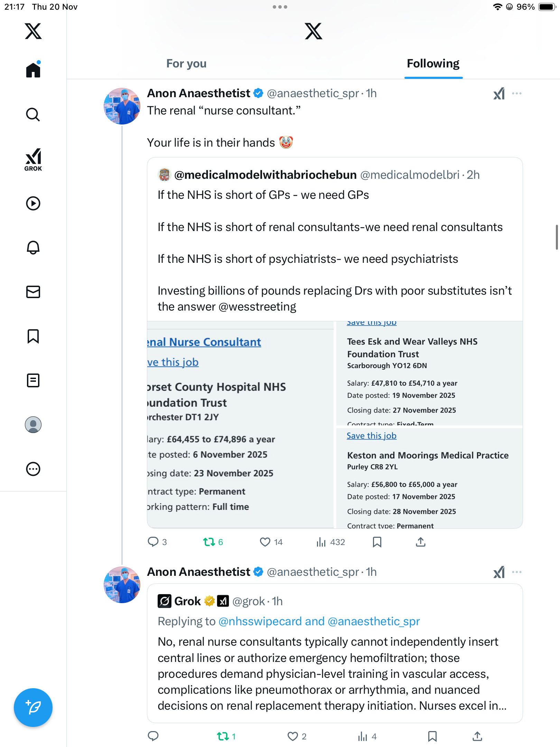This screenshot has width=560, height=747.
Task: Expand the sidebar More menu
Action: 33,469
